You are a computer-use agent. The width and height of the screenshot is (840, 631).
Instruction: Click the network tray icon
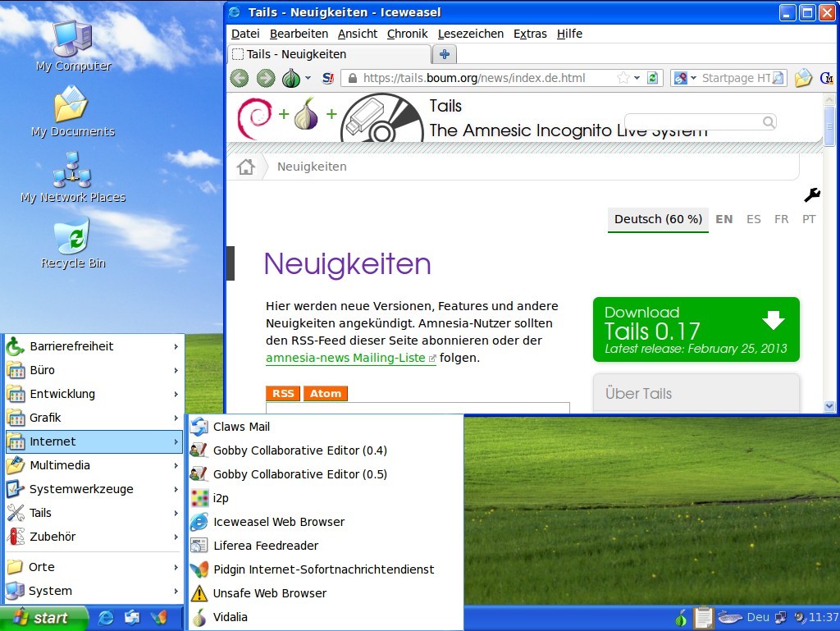point(781,618)
